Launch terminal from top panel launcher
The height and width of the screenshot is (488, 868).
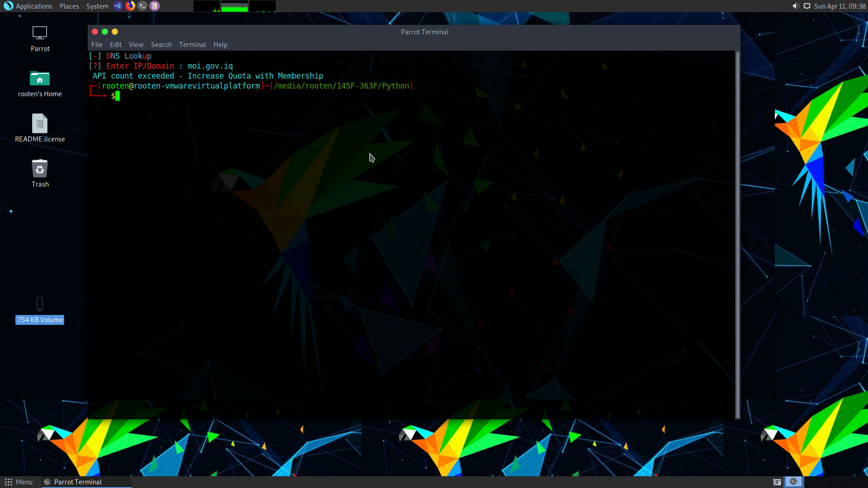click(x=142, y=6)
